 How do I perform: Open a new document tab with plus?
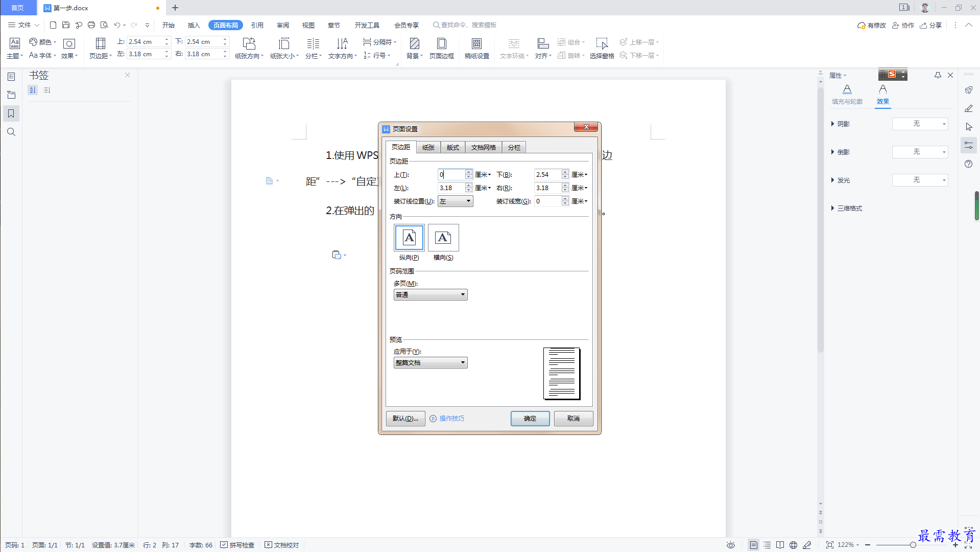click(x=175, y=8)
